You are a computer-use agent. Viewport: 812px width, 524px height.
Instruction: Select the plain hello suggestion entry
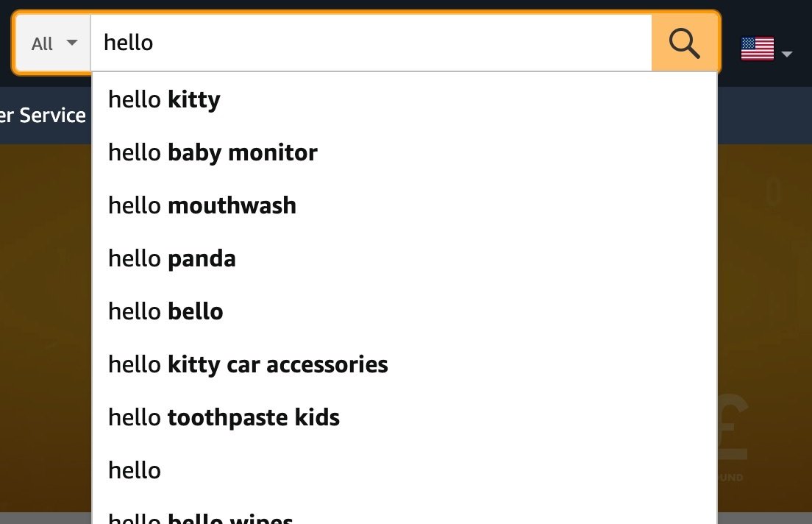click(x=135, y=470)
